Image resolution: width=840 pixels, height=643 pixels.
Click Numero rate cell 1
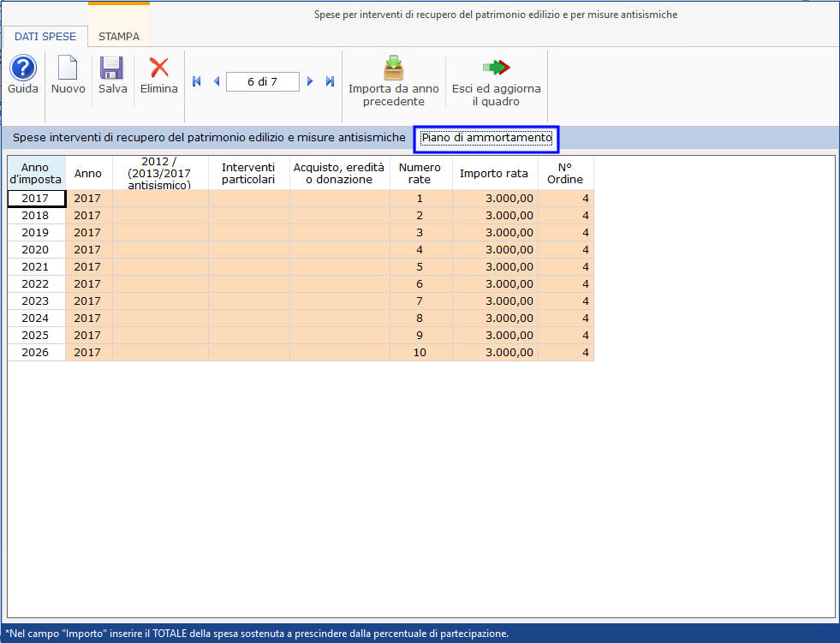click(420, 199)
